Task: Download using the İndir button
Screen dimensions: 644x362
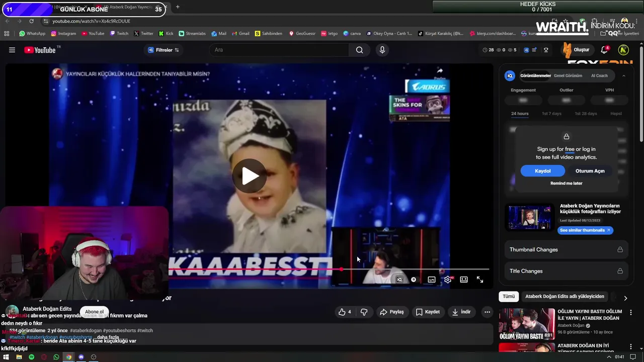Action: point(461,312)
